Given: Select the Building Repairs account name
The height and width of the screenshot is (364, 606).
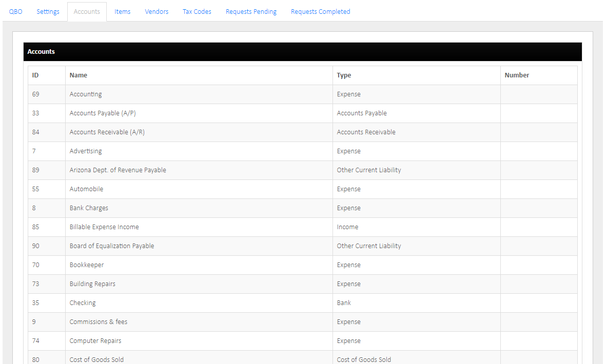Looking at the screenshot, I should tap(92, 284).
